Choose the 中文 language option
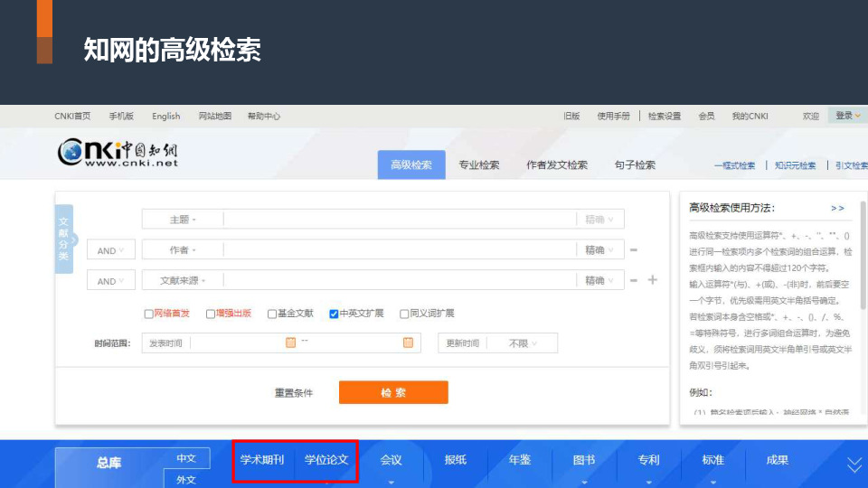 pos(186,459)
